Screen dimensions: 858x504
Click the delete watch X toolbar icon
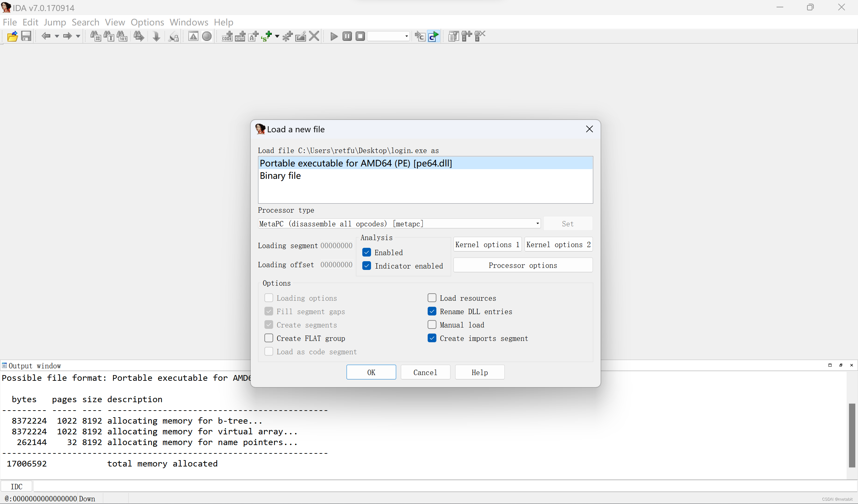(480, 36)
